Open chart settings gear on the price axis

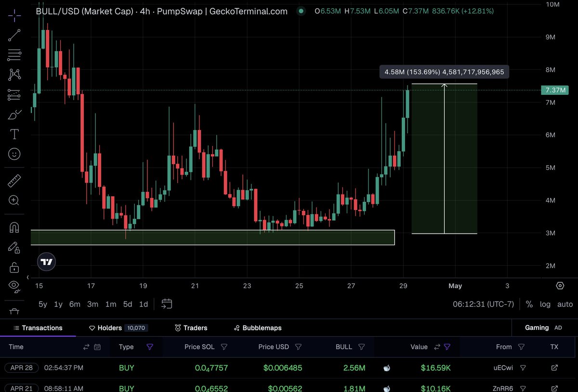[x=560, y=286]
